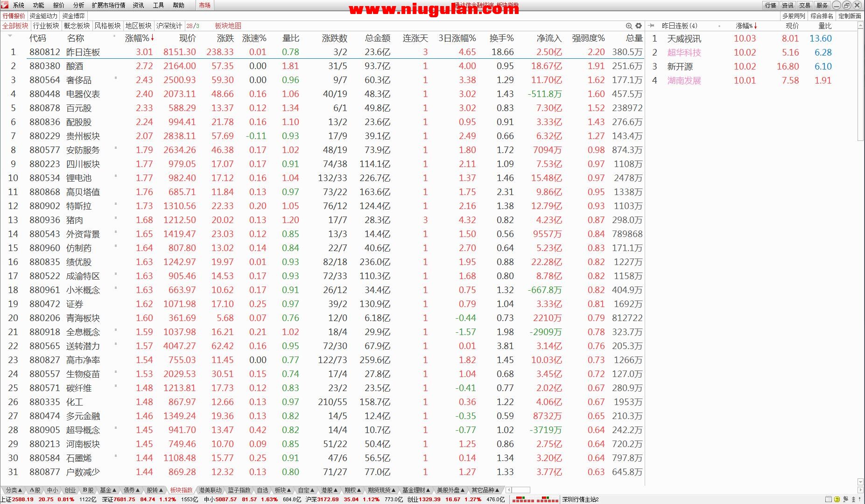Screen dimensions: 865x504
Task: Click the list-window icon in the status bar
Action: 828,499
